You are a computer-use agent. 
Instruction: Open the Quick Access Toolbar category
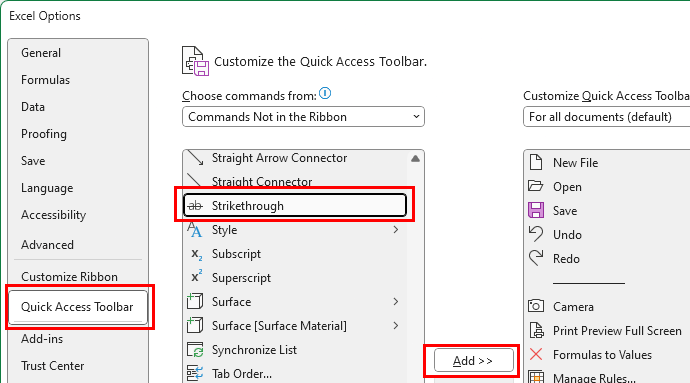(77, 307)
